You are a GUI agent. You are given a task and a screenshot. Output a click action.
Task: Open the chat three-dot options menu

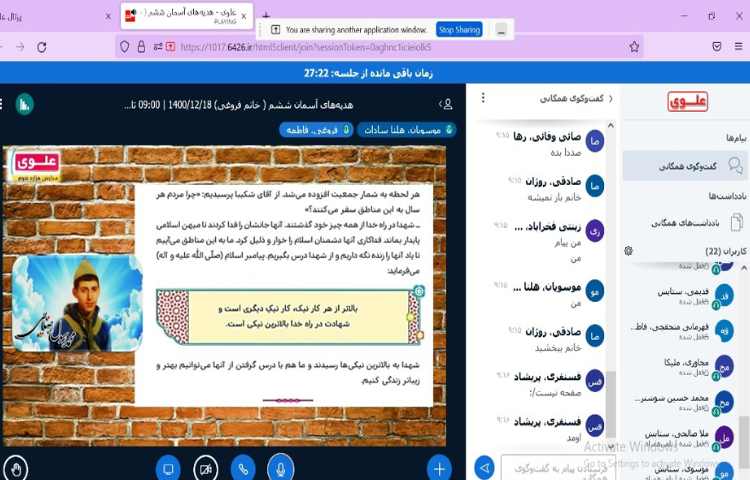coord(483,98)
